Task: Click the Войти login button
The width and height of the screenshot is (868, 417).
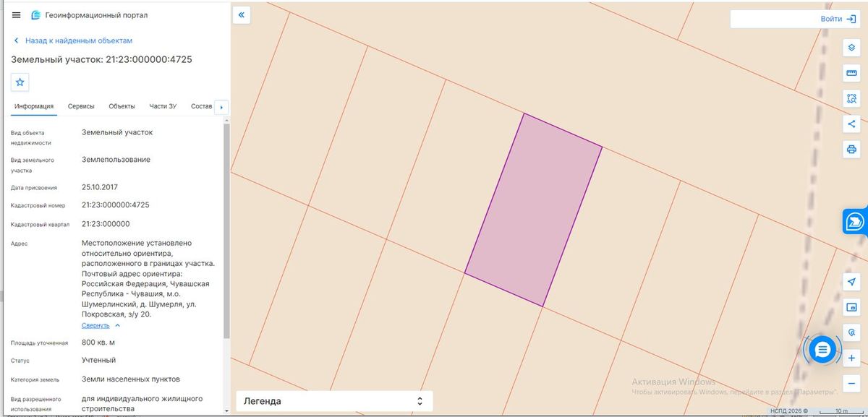Action: [838, 19]
